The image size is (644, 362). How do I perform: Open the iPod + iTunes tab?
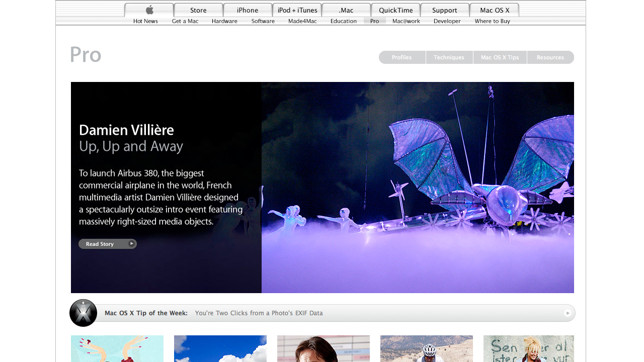point(297,10)
